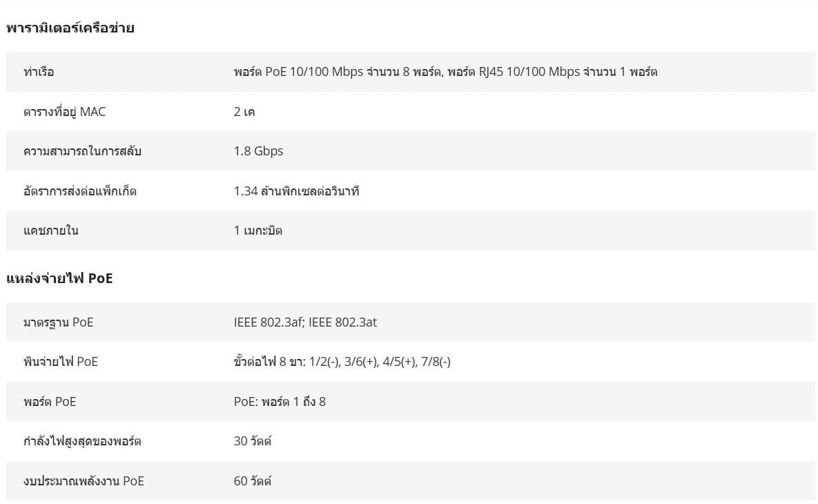Click the 8-pin power pinout value
Screen dimensions: 818x504
342,362
